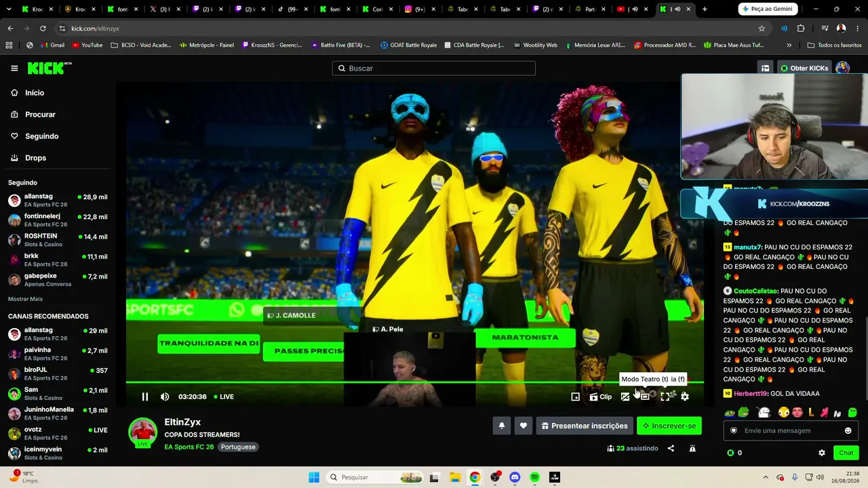868x488 pixels.
Task: Enter fullscreen mode in the player
Action: [x=665, y=396]
